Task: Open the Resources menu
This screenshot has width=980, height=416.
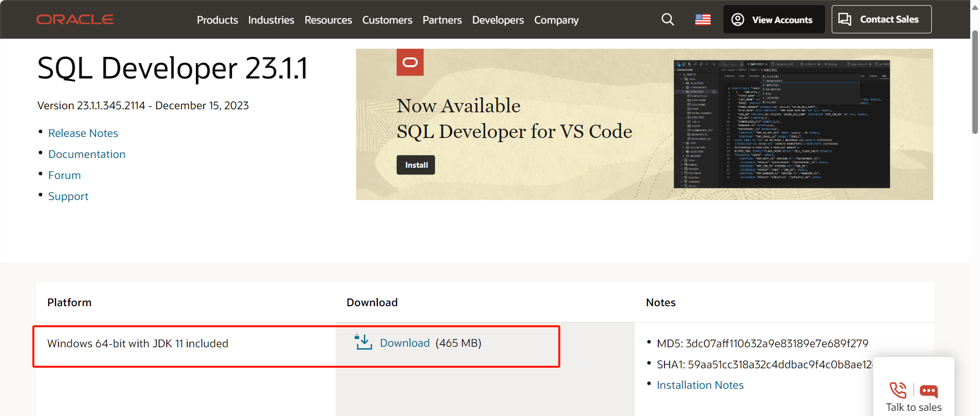Action: [x=328, y=20]
